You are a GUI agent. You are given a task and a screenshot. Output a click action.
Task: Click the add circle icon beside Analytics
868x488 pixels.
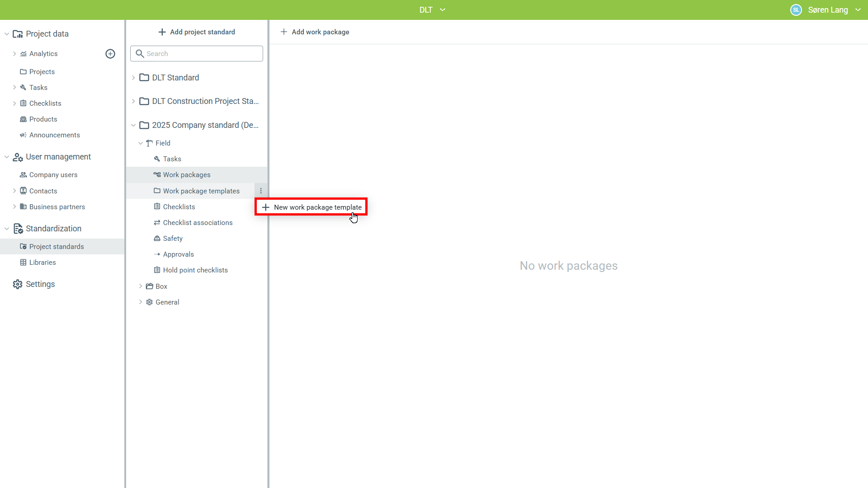click(x=110, y=54)
